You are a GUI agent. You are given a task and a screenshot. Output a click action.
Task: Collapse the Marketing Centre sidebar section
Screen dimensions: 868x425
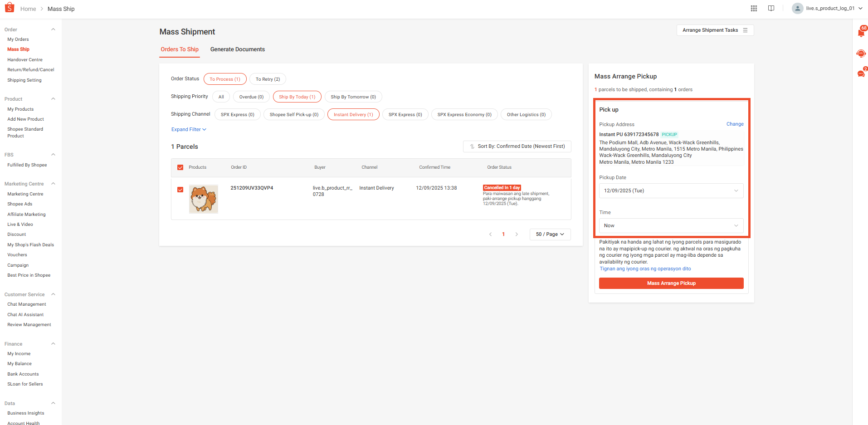53,184
